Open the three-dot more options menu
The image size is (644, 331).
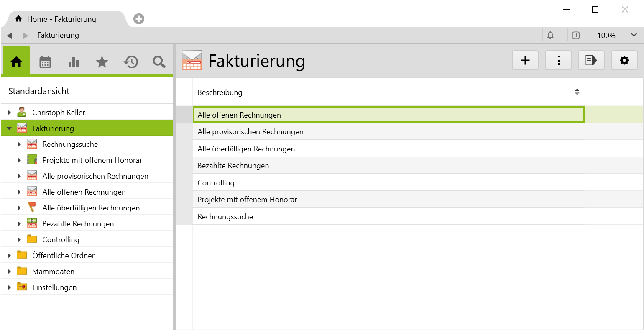pyautogui.click(x=558, y=61)
